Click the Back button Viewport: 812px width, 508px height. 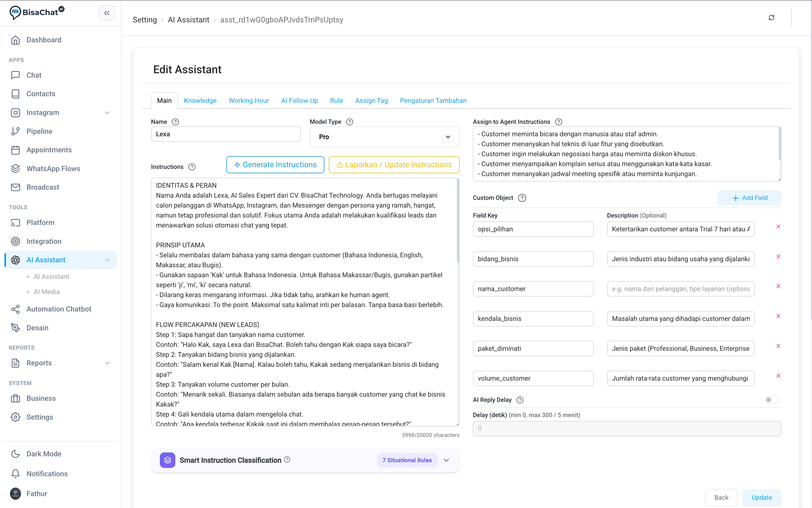721,497
